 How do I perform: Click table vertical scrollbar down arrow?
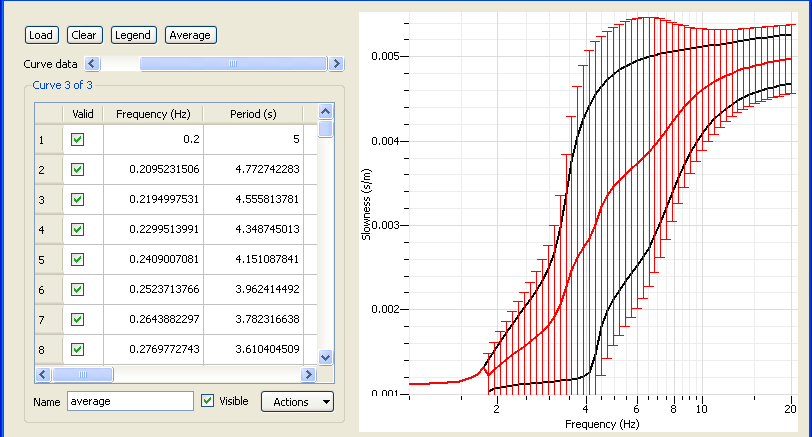(325, 357)
